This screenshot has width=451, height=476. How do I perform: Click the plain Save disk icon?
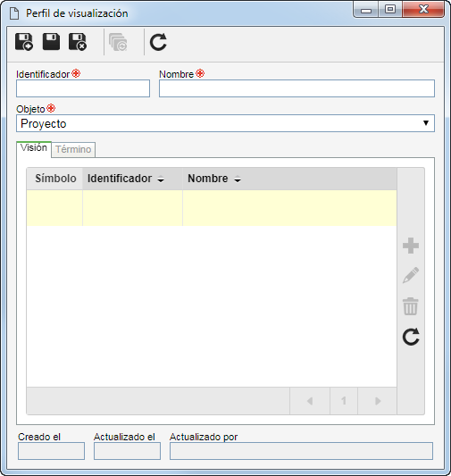51,42
